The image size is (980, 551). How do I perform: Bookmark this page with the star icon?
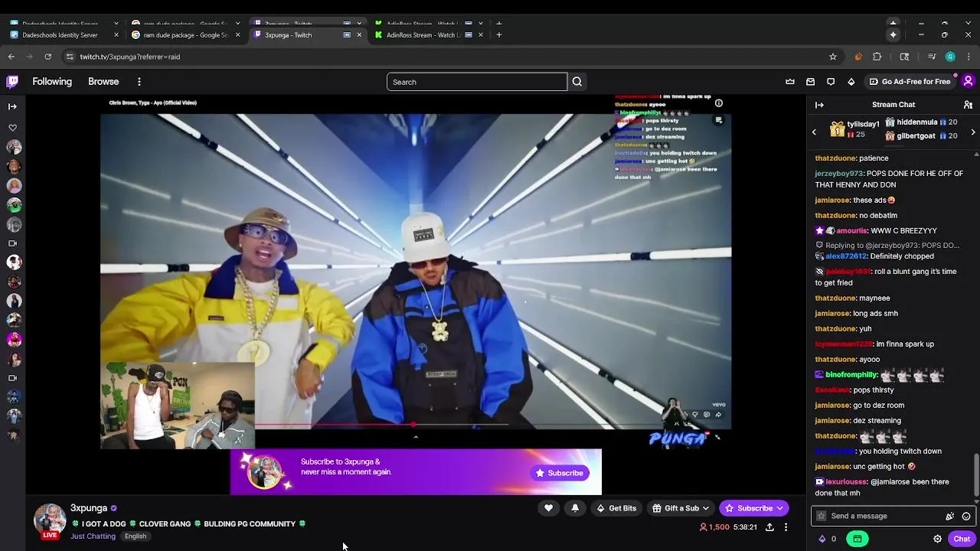coord(833,57)
